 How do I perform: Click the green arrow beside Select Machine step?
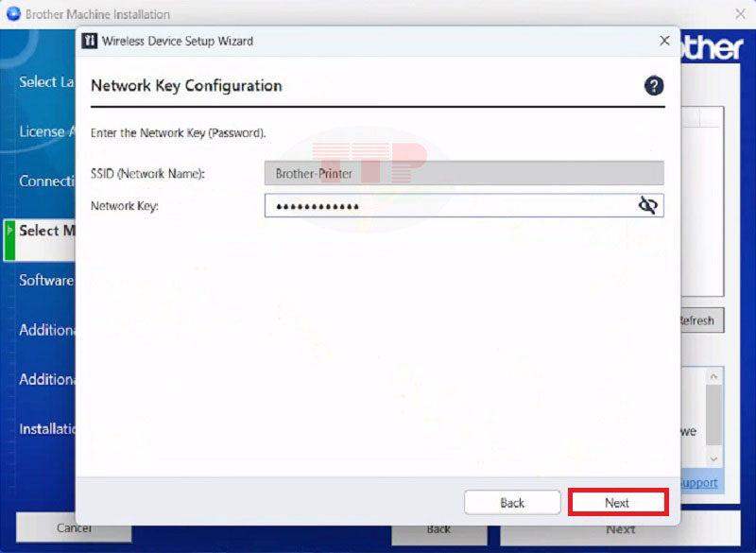tap(10, 231)
